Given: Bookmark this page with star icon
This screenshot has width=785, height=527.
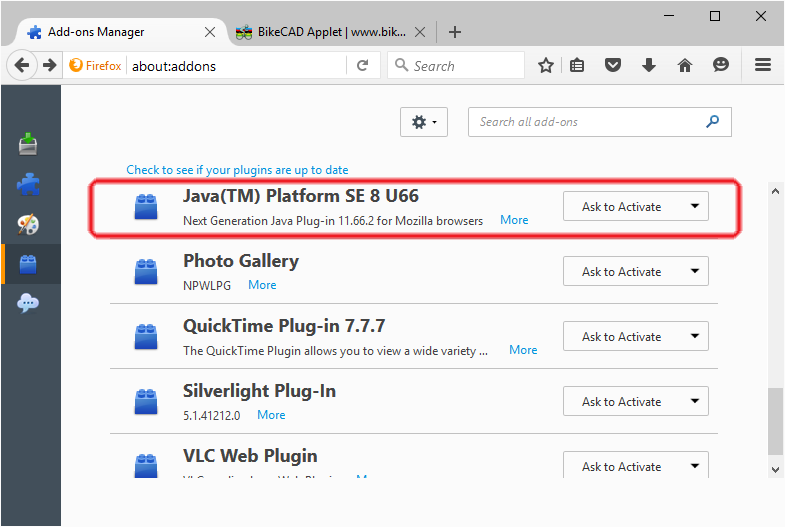Looking at the screenshot, I should (x=546, y=65).
